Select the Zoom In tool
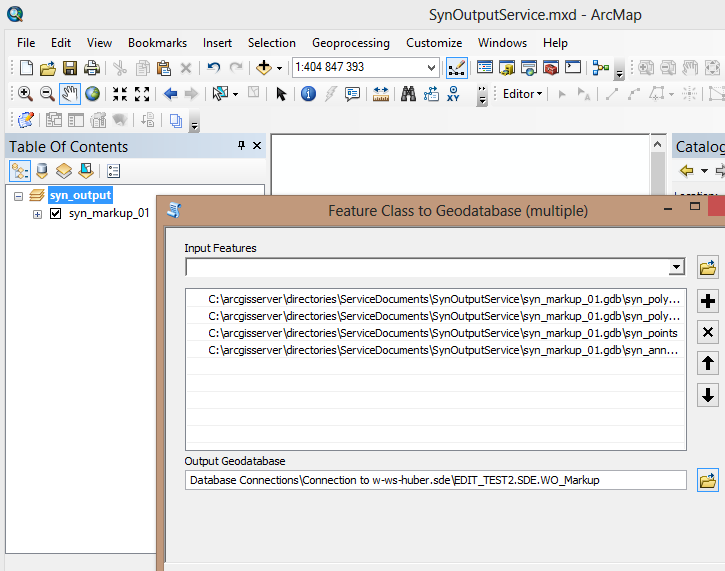The image size is (725, 571). pos(25,94)
